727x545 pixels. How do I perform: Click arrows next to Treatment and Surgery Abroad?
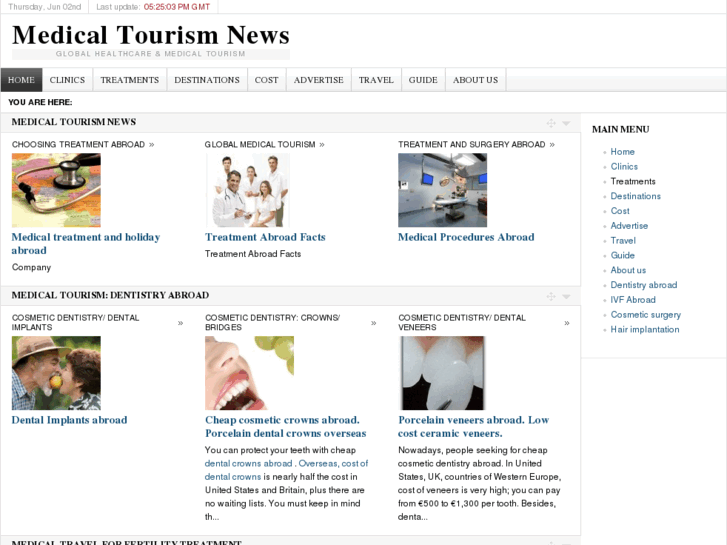click(x=552, y=145)
